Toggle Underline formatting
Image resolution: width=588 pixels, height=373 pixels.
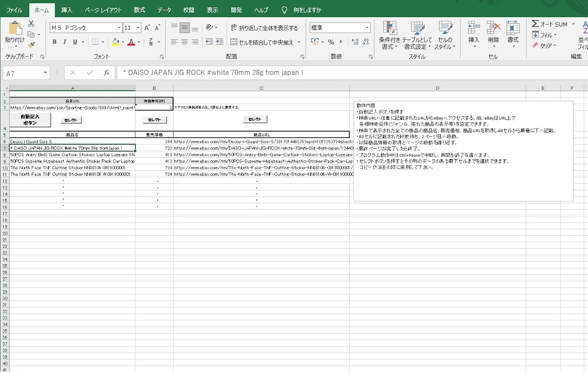coord(75,42)
